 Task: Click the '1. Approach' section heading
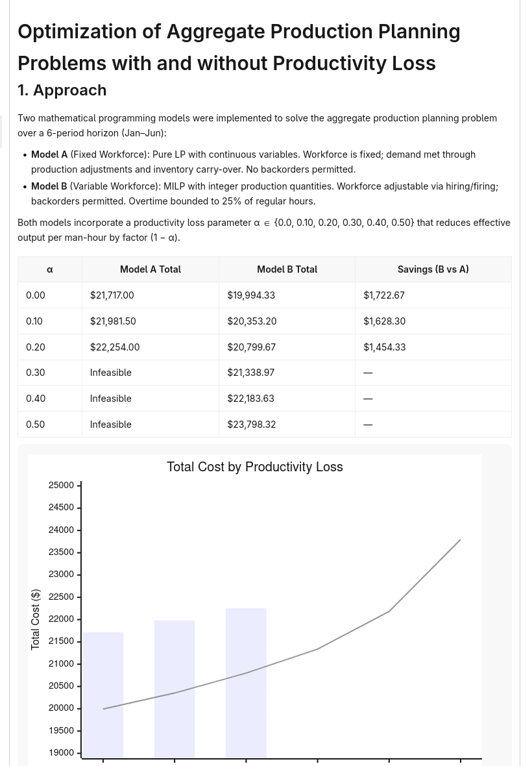(62, 90)
